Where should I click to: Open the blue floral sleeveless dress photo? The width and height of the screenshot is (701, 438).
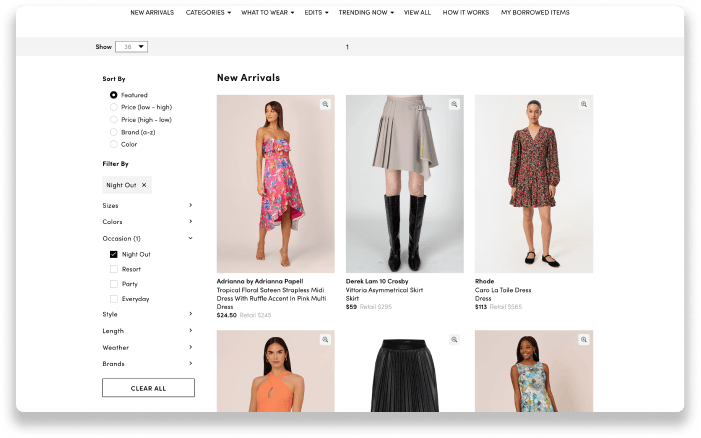point(534,371)
